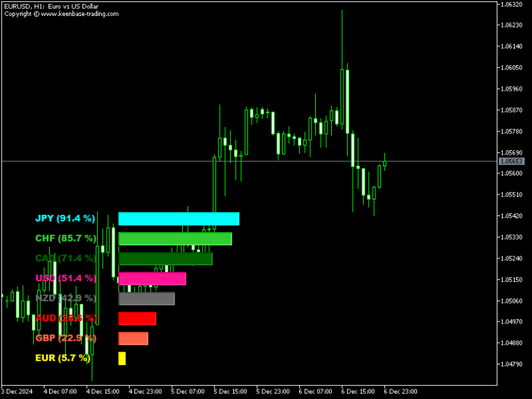Viewport: 532px width, 399px height.
Task: Click the "JPY (91.4 %)" label
Action: pyautogui.click(x=65, y=218)
